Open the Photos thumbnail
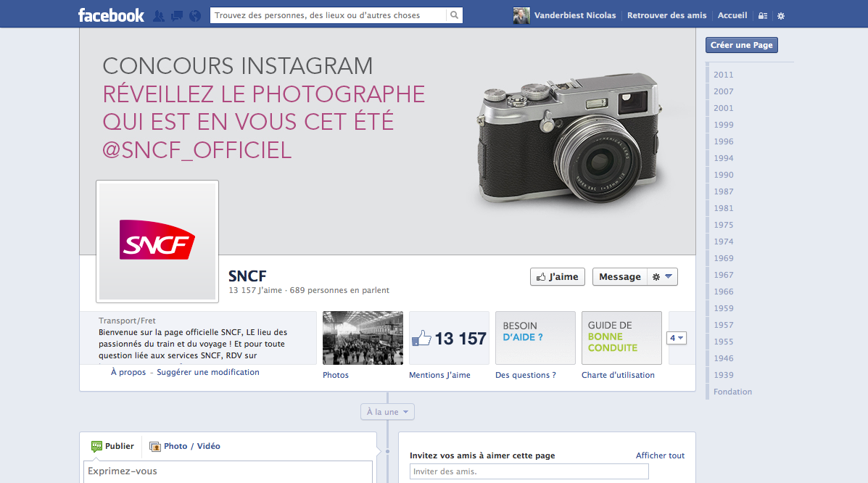The width and height of the screenshot is (868, 483). click(363, 338)
